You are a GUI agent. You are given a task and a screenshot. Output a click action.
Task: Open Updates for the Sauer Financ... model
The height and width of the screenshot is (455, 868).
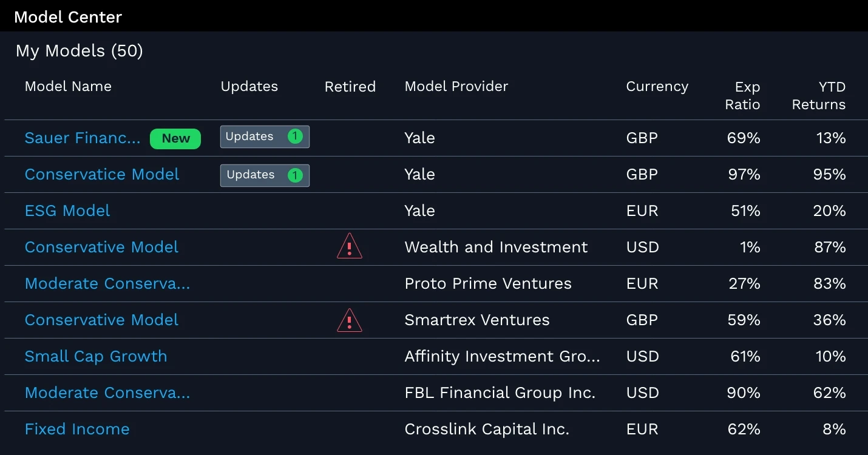pos(265,136)
